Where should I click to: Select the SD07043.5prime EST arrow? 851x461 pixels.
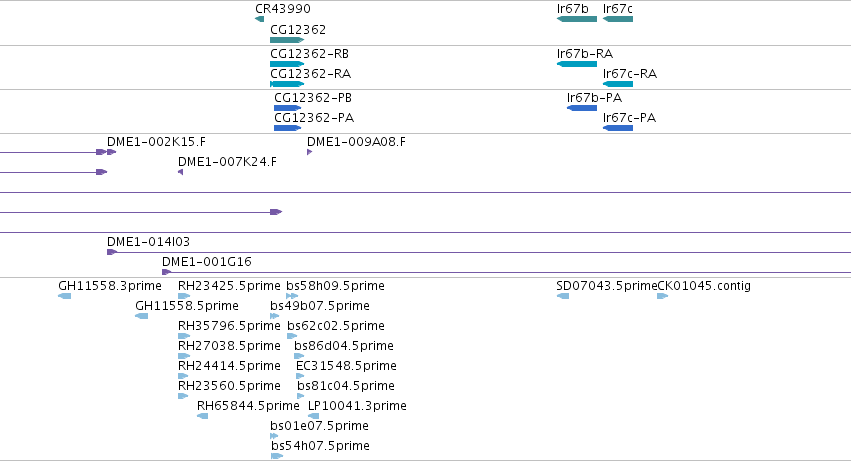click(x=563, y=296)
